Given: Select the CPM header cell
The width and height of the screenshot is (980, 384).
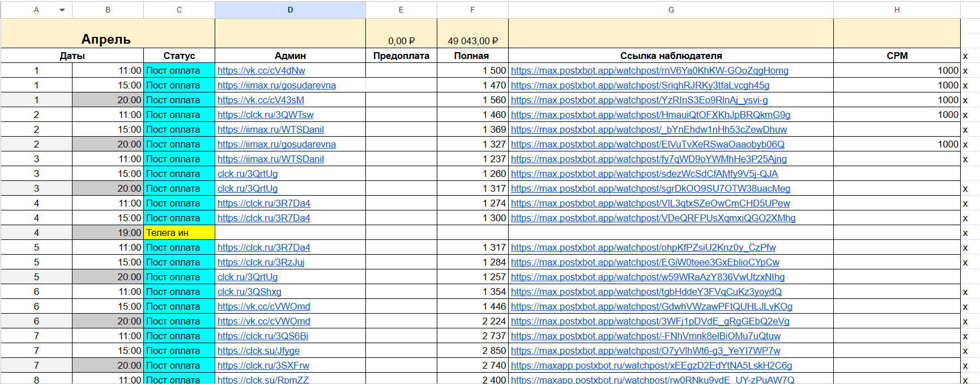Looking at the screenshot, I should pos(897,56).
